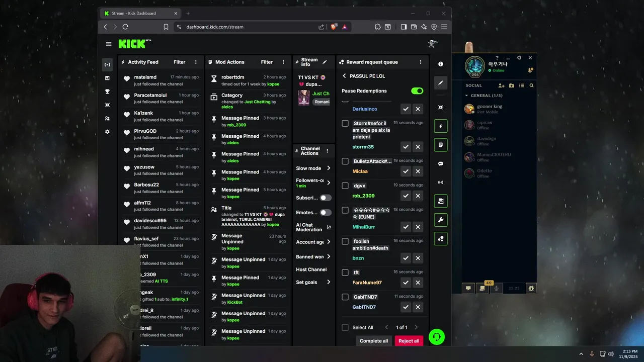Check the tft request checkbox
The height and width of the screenshot is (362, 644).
pyautogui.click(x=345, y=273)
